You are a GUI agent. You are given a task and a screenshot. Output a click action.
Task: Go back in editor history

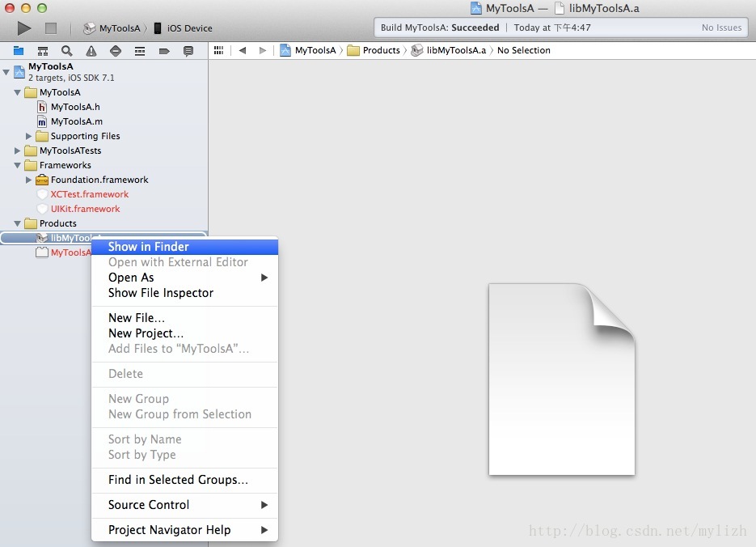click(243, 50)
